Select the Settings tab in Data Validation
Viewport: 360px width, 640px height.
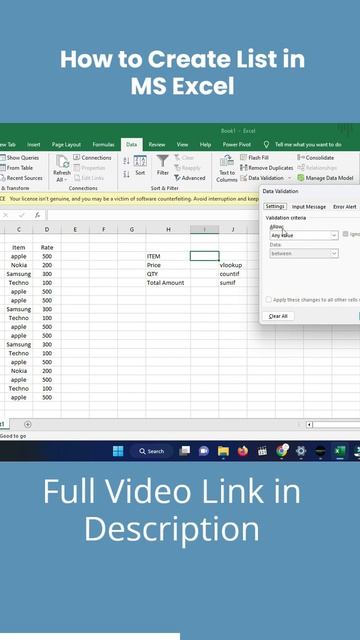click(275, 207)
